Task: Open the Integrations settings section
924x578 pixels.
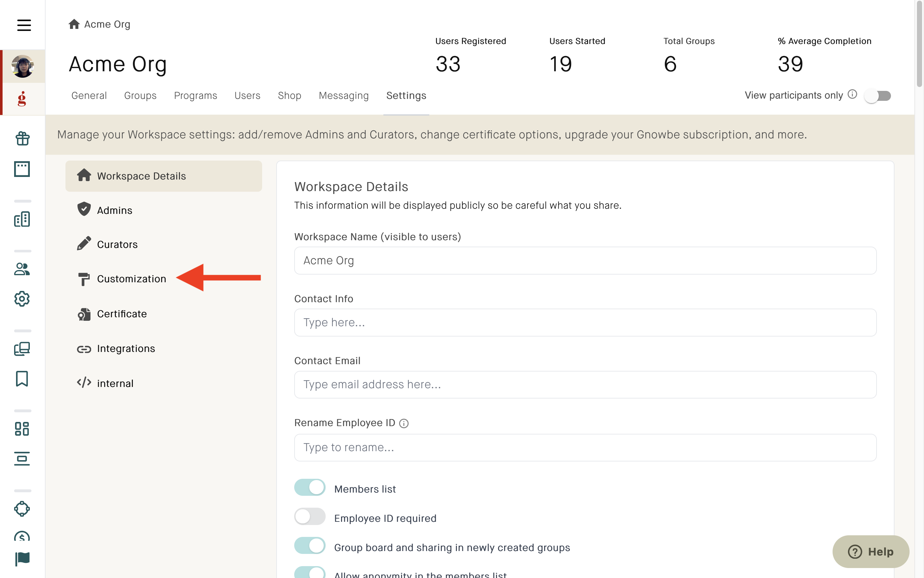Action: [x=164, y=349]
